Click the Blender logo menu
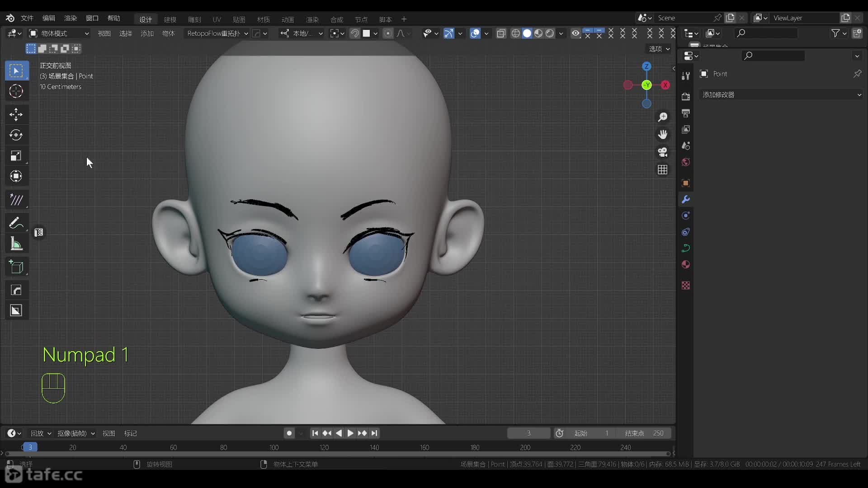The width and height of the screenshot is (868, 488). click(10, 18)
